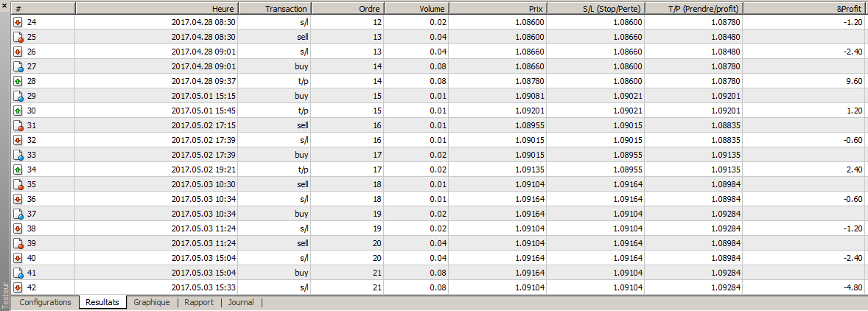The image size is (868, 311).
Task: Switch to the Configurations tab
Action: (46, 302)
